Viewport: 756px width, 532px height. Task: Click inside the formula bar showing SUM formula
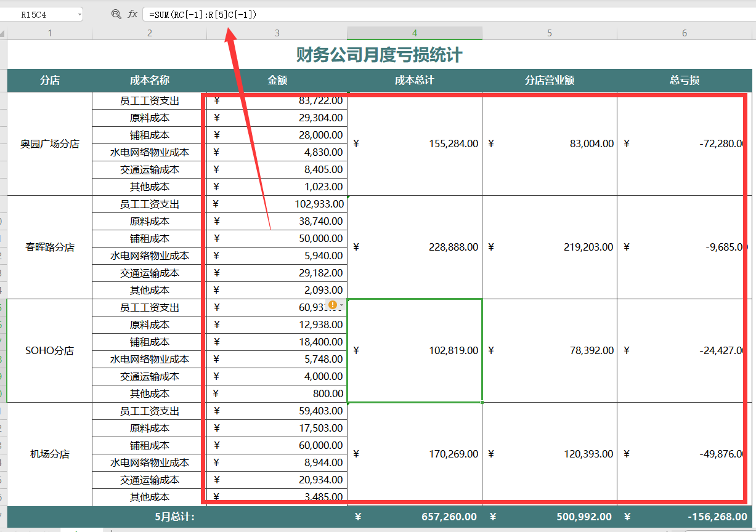point(246,14)
